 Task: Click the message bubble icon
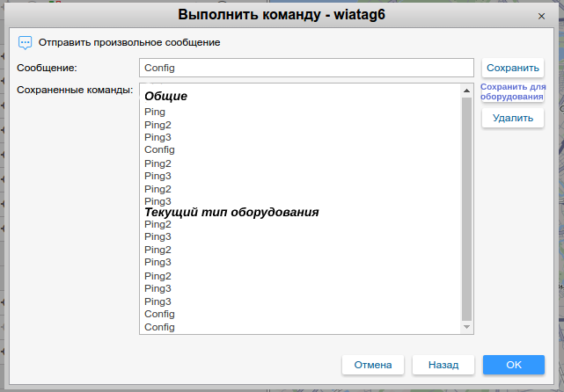point(25,42)
